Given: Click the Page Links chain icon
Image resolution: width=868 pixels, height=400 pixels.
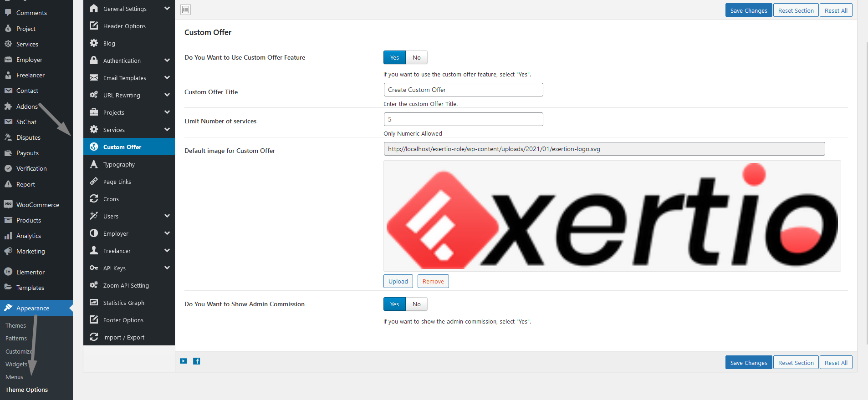Looking at the screenshot, I should tap(94, 181).
